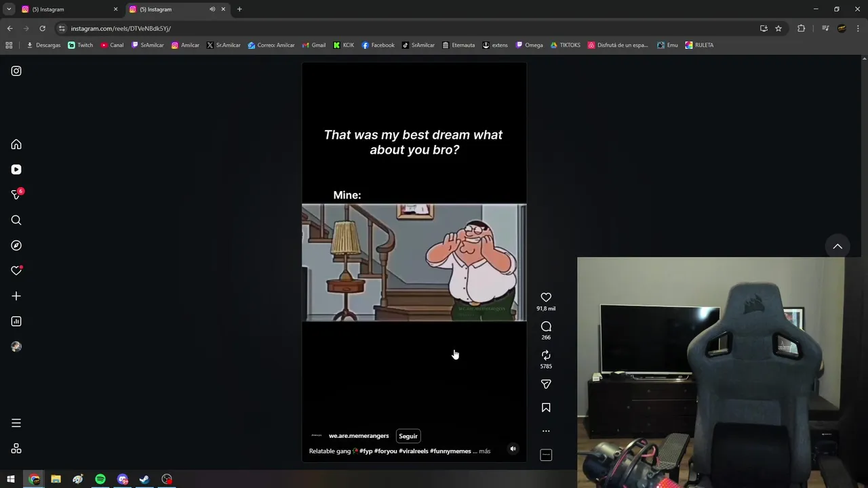Viewport: 868px width, 488px height.
Task: Open Steam from taskbar
Action: pyautogui.click(x=144, y=479)
